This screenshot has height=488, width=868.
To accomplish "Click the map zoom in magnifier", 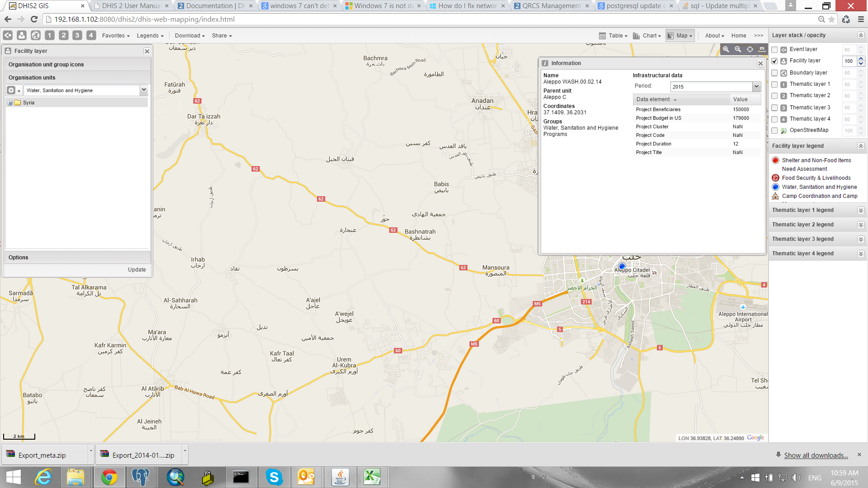I will (726, 49).
